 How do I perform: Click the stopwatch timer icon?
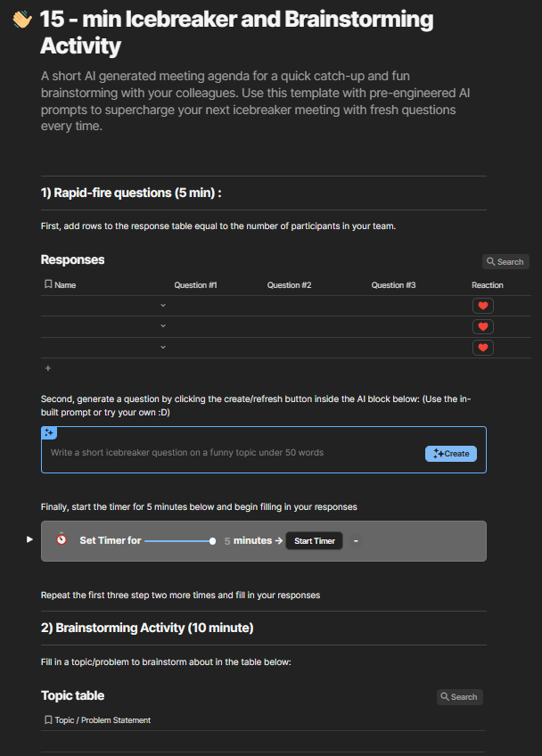pyautogui.click(x=61, y=540)
